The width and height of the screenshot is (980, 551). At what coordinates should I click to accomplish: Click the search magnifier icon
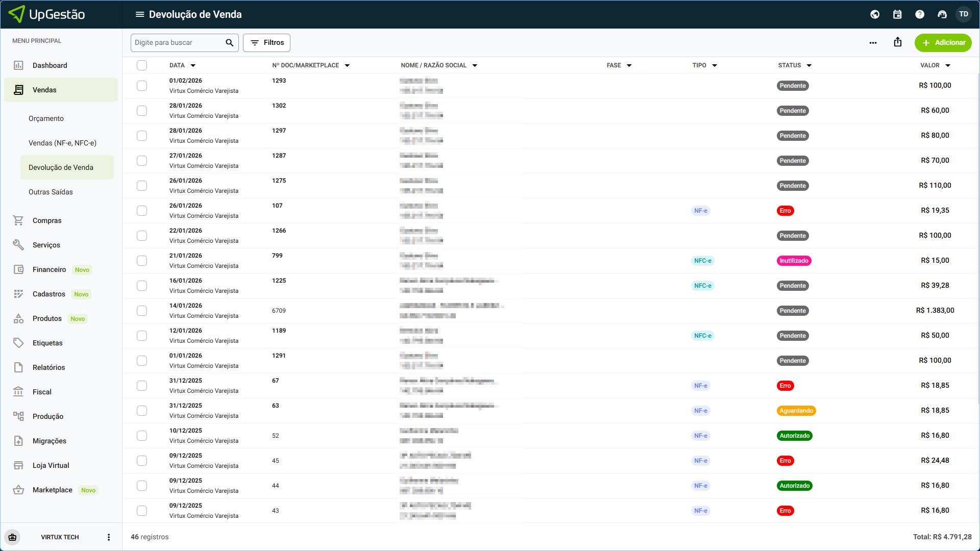229,43
